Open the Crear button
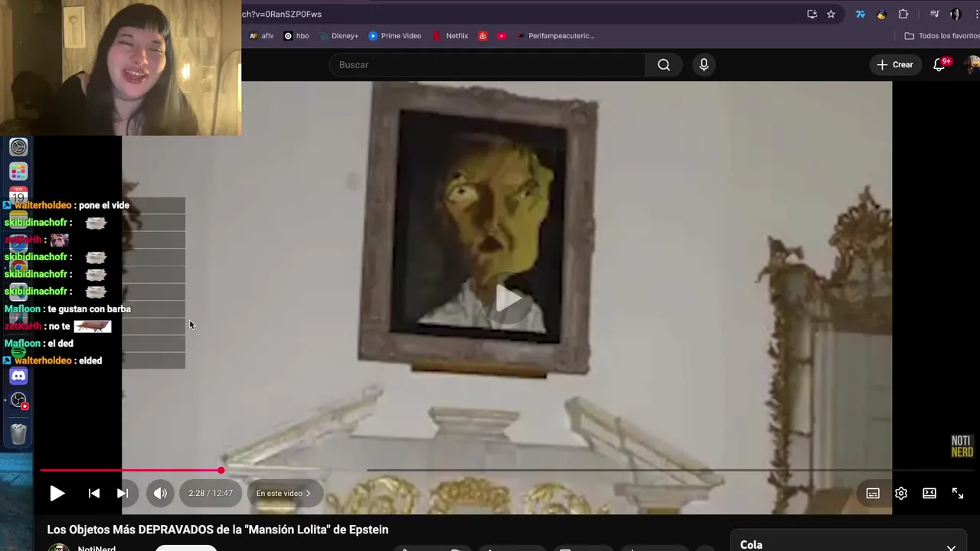 pos(895,65)
